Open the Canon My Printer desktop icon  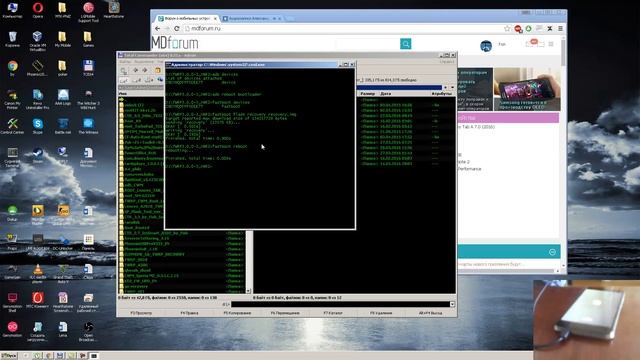(12, 99)
